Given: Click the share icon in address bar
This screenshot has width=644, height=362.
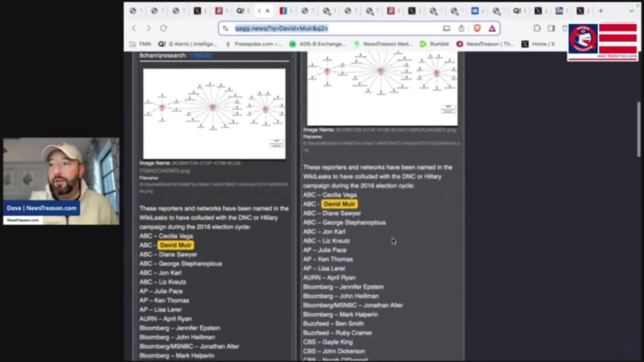Looking at the screenshot, I should pyautogui.click(x=461, y=29).
